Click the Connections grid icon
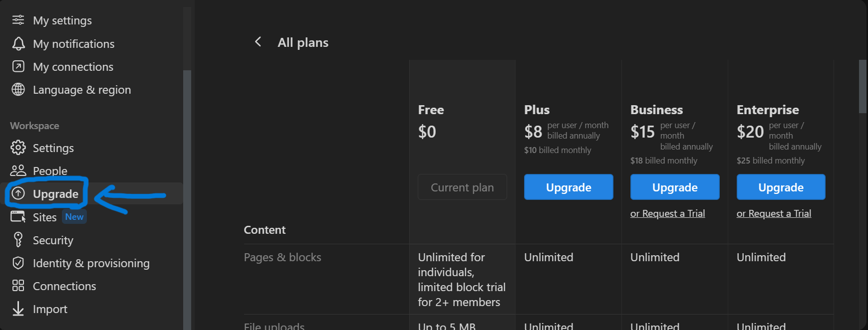Viewport: 868px width, 330px height. click(x=18, y=286)
